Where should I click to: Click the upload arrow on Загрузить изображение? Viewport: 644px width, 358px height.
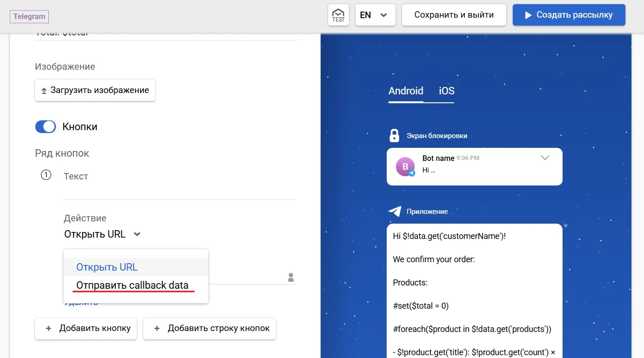pos(43,90)
